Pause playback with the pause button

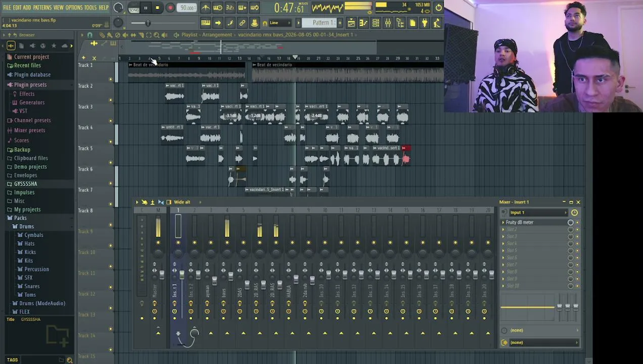(x=146, y=8)
